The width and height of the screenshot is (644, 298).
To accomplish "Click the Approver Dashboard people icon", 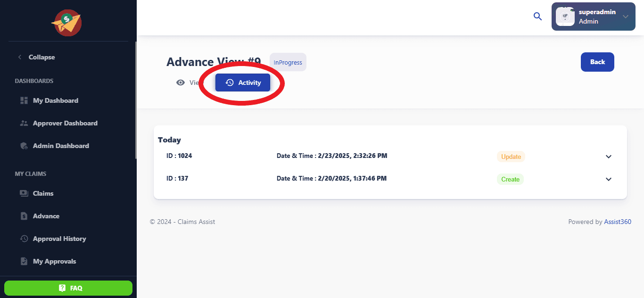I will 24,123.
